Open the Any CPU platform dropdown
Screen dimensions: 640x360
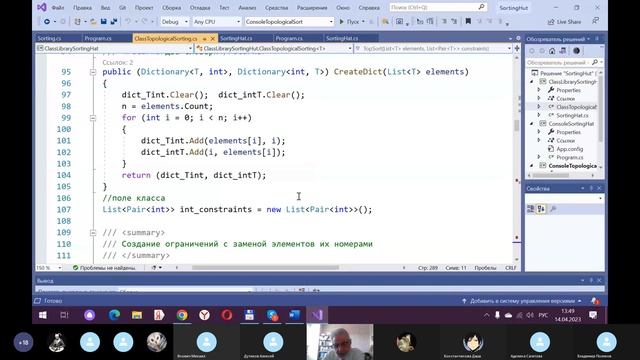coord(217,22)
